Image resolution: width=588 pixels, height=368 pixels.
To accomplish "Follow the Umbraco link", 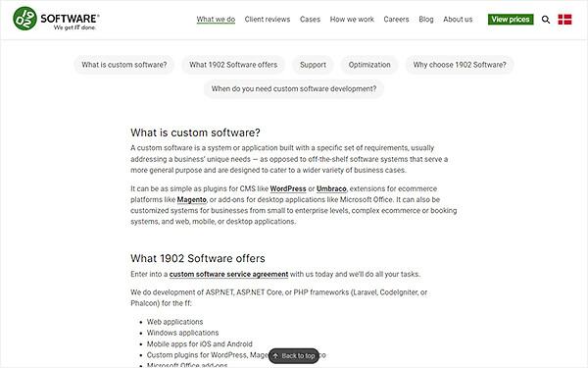I will click(331, 188).
